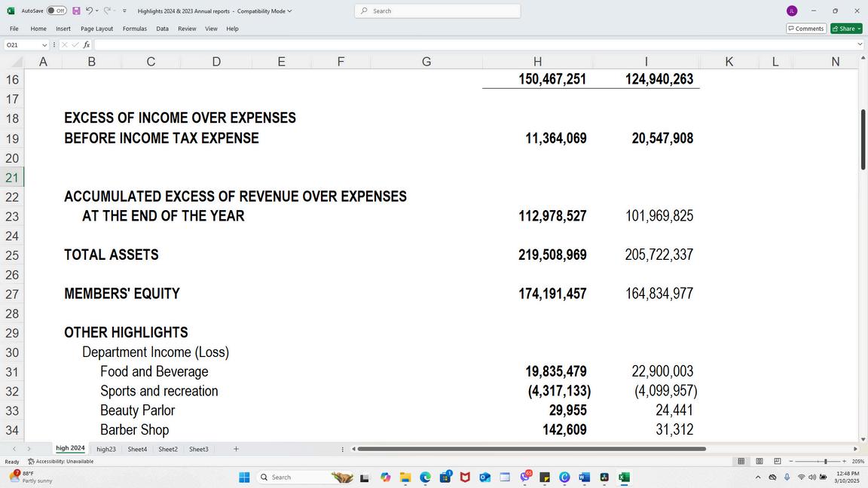Expand the formula bar chevron
The image size is (868, 488).
(860, 45)
